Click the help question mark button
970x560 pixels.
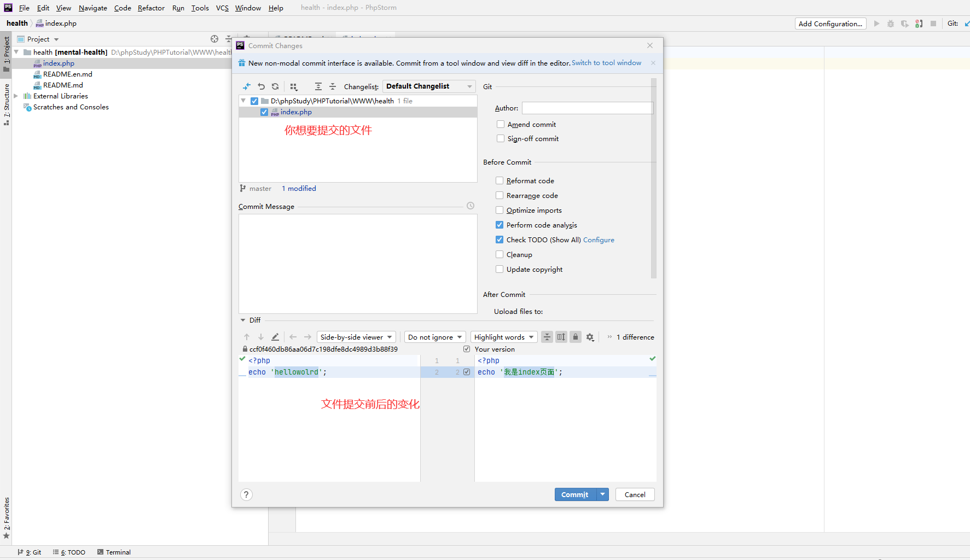[246, 494]
